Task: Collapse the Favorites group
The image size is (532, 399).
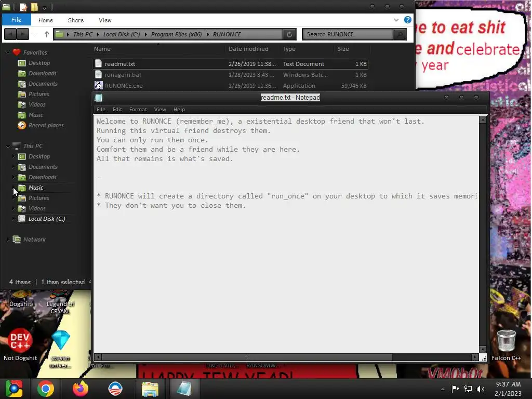Action: pos(8,52)
